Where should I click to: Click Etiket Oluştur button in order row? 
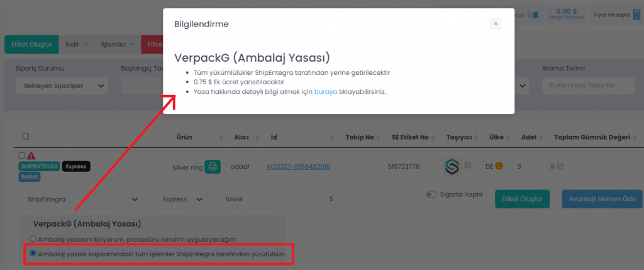pos(522,199)
